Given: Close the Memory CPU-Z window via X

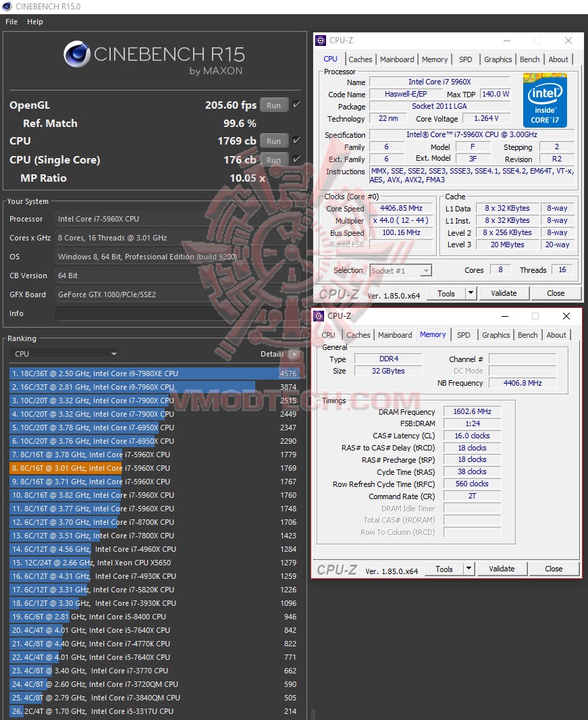Looking at the screenshot, I should pos(566,316).
